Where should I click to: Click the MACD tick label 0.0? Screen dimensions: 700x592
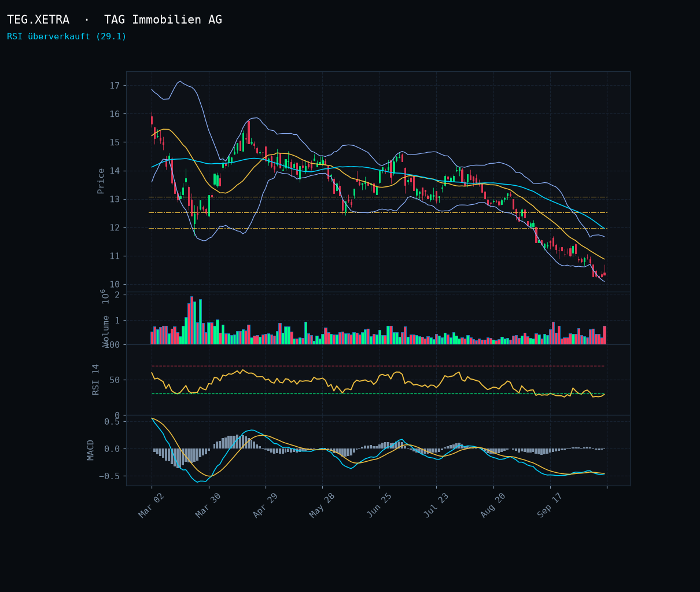pyautogui.click(x=112, y=449)
